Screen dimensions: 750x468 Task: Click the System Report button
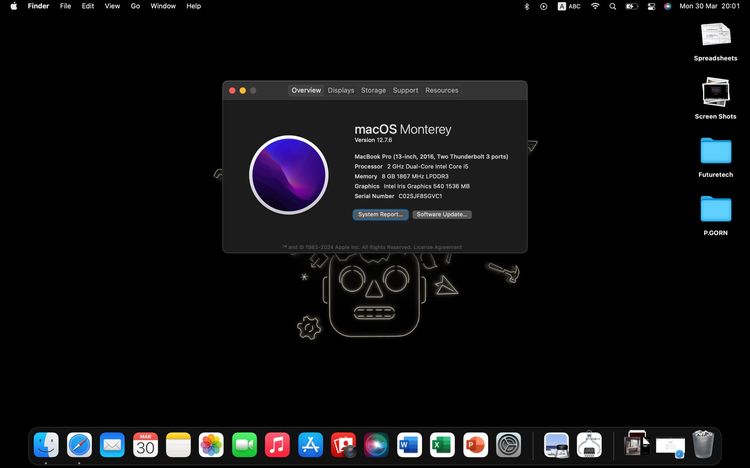click(381, 214)
